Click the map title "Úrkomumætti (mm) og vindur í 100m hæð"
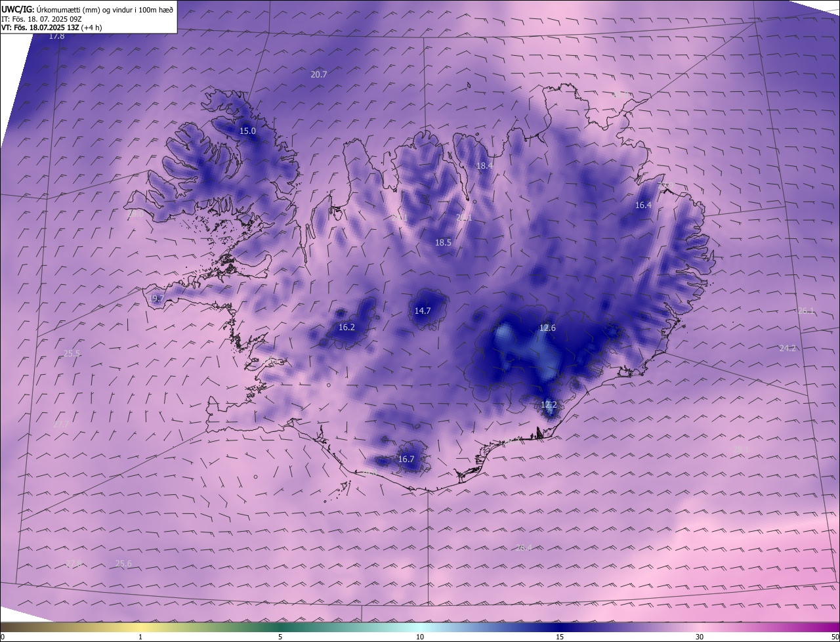 (105, 9)
